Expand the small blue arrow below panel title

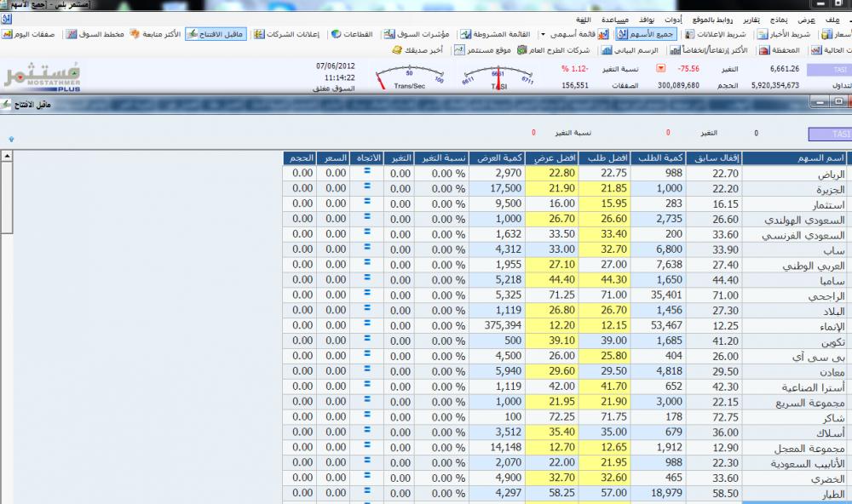pos(11,140)
